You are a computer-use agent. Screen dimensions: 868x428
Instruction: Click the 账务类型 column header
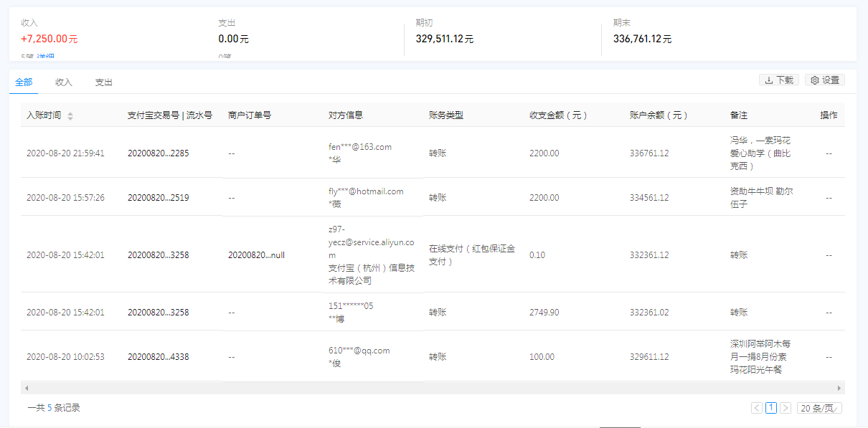coord(446,115)
